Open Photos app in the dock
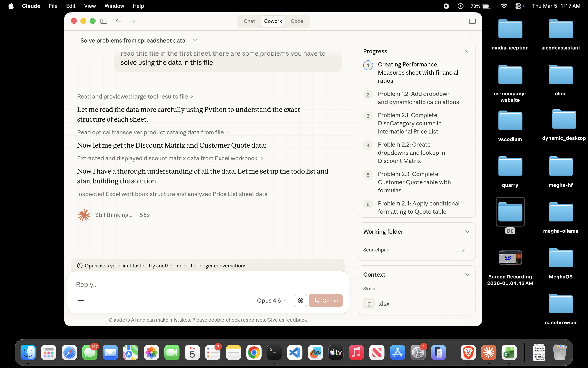Screen dimensions: 588x368 click(151, 352)
